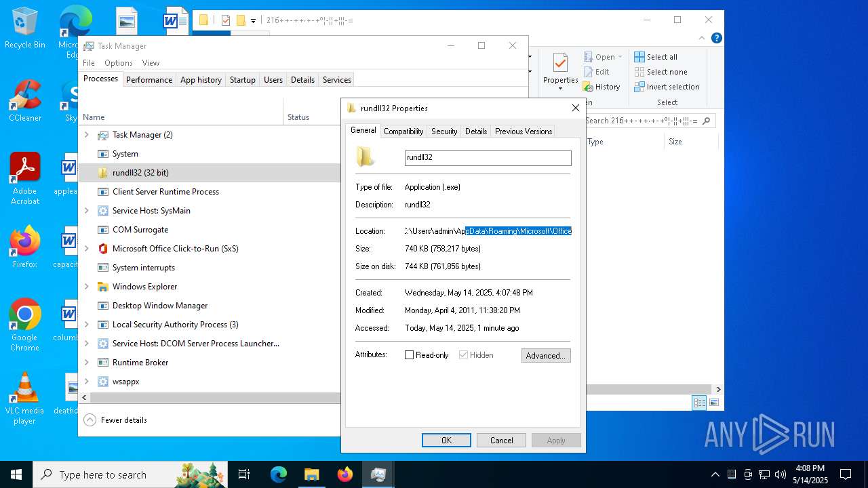868x488 pixels.
Task: Open File Explorer from taskbar
Action: coord(311,474)
